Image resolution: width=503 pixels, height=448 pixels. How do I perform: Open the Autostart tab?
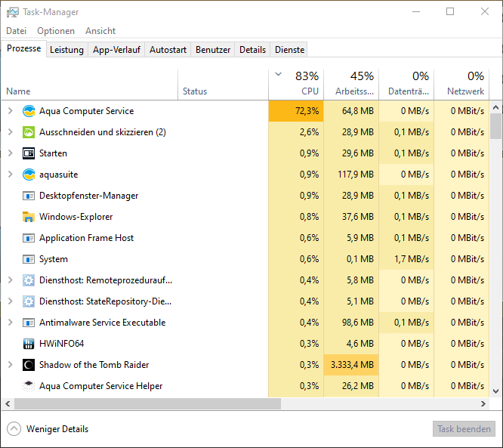(168, 50)
